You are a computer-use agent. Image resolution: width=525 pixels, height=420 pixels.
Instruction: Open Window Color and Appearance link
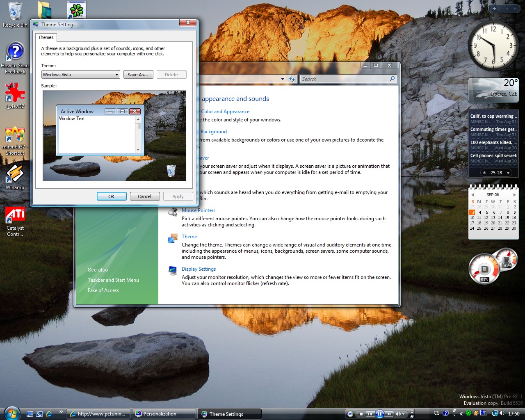225,112
